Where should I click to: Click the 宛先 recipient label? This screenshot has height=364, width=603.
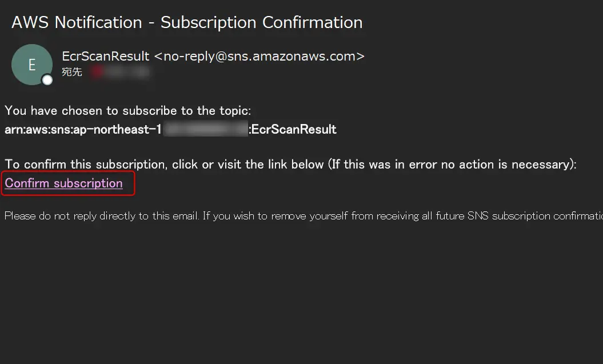pos(72,72)
